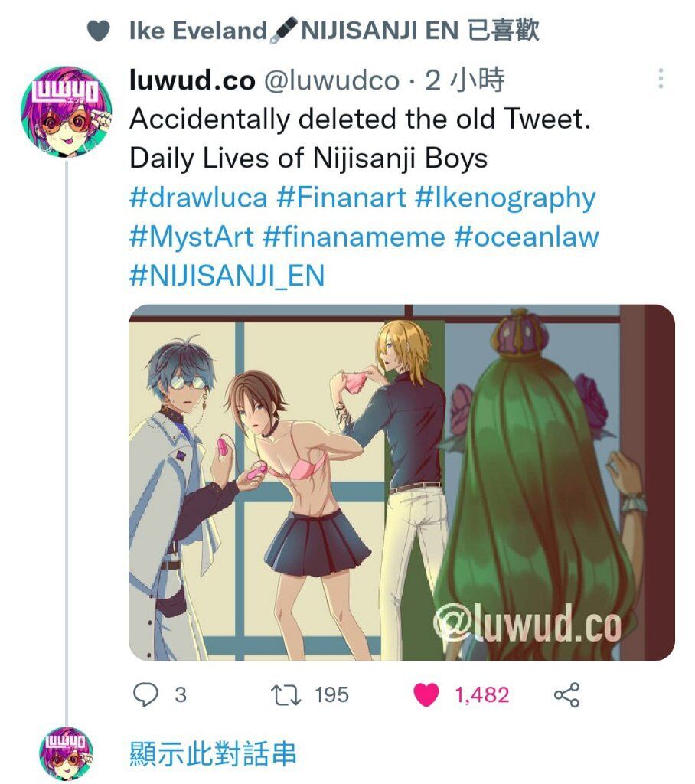695x784 pixels.
Task: Open the #Ikenography hashtag
Action: (x=505, y=198)
